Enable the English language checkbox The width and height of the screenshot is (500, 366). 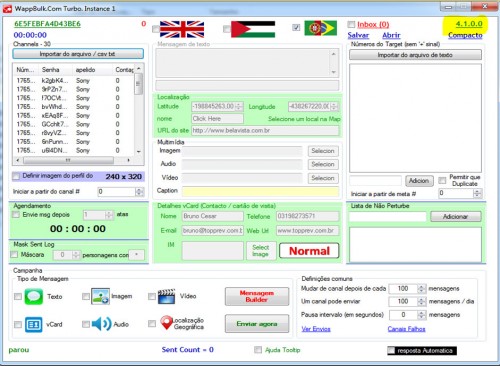click(x=155, y=29)
